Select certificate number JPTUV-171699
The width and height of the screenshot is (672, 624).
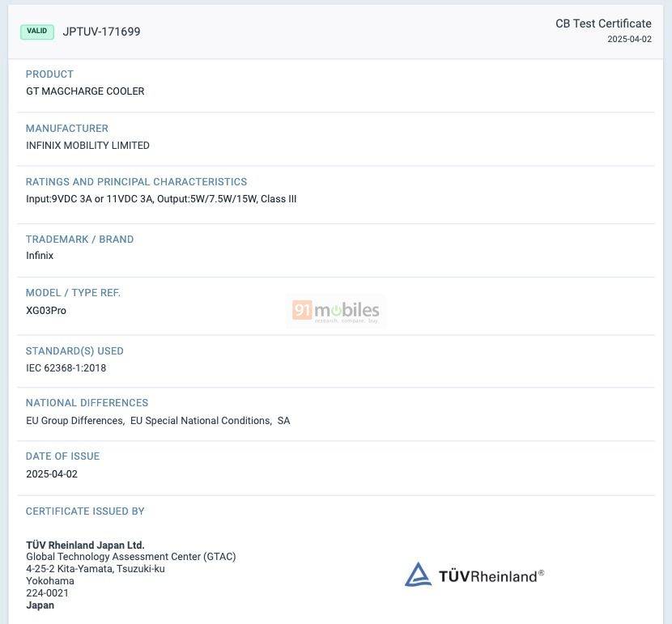point(101,32)
